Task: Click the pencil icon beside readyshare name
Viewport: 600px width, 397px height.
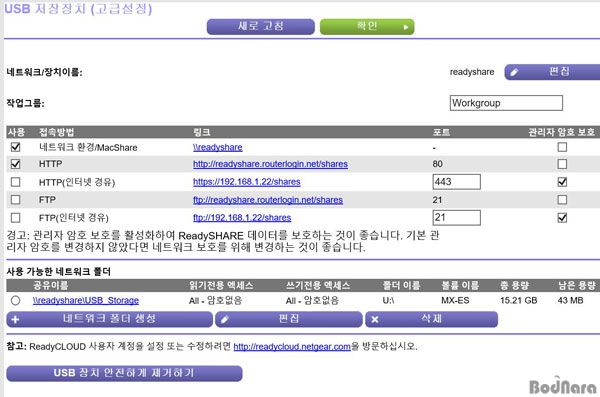Action: pos(514,72)
